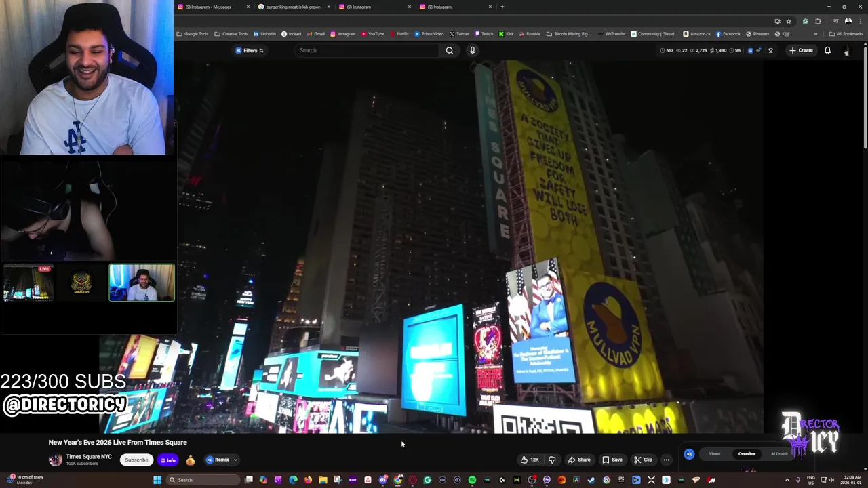This screenshot has height=488, width=868.
Task: Open File Explorer from the taskbar
Action: (x=323, y=480)
